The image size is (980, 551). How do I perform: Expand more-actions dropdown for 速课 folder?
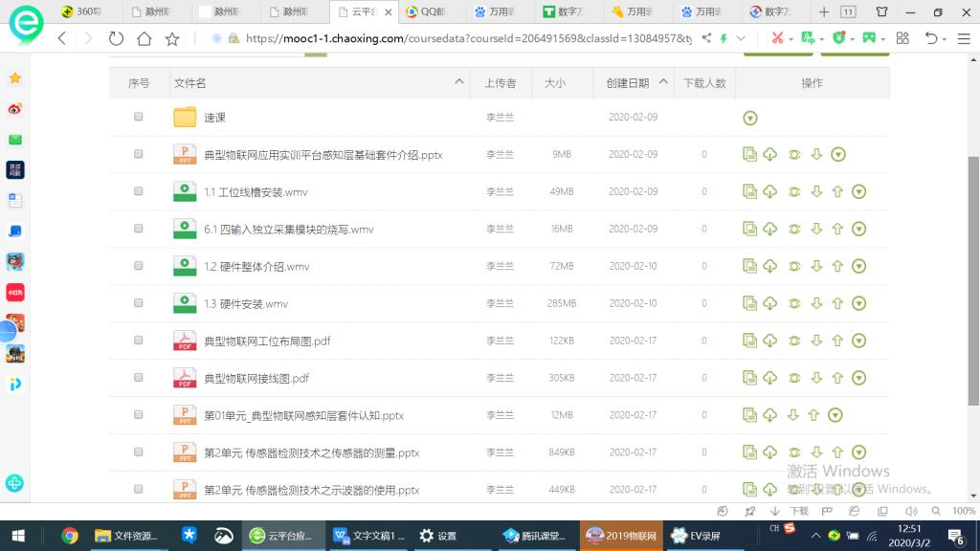(x=750, y=118)
